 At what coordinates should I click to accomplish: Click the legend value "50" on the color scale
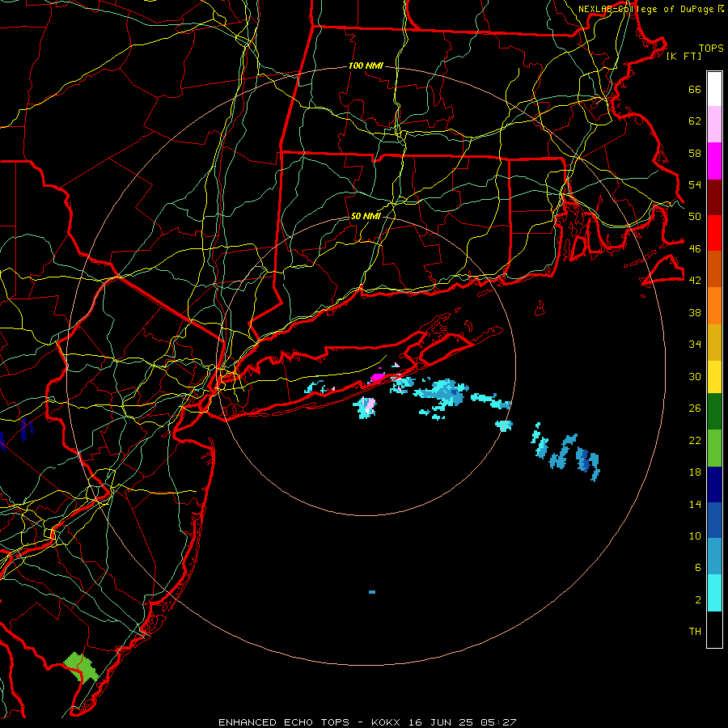pos(695,216)
